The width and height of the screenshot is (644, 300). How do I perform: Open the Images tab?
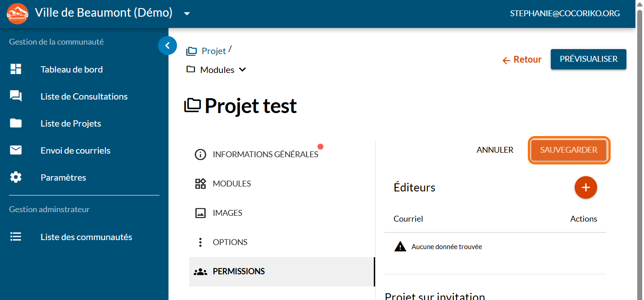pyautogui.click(x=227, y=213)
